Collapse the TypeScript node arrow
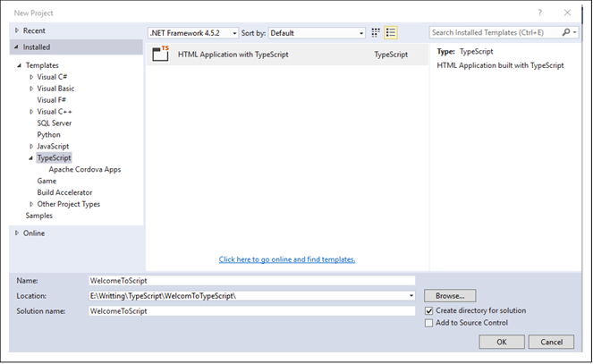 click(31, 158)
